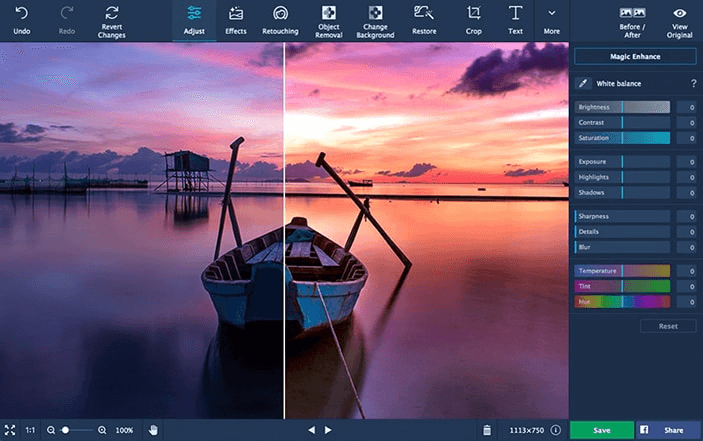Activate the hand pan tool
The height and width of the screenshot is (441, 703).
(x=154, y=430)
